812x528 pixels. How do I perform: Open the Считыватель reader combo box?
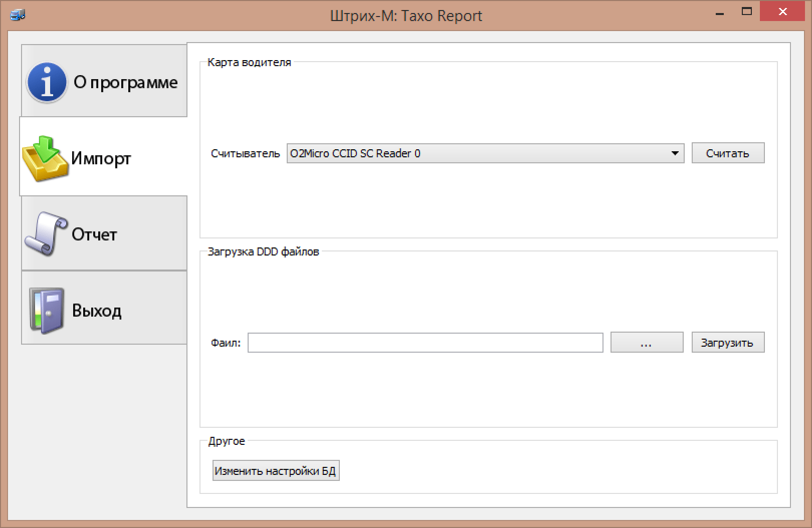click(476, 153)
